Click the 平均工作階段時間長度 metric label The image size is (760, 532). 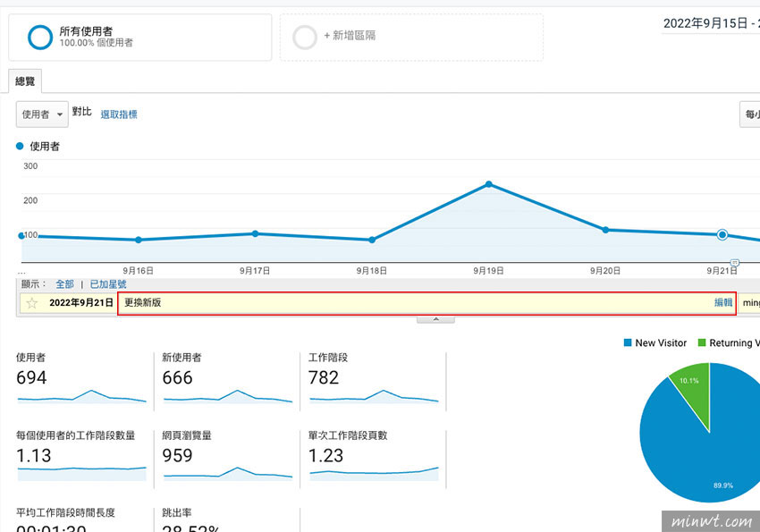(x=65, y=512)
